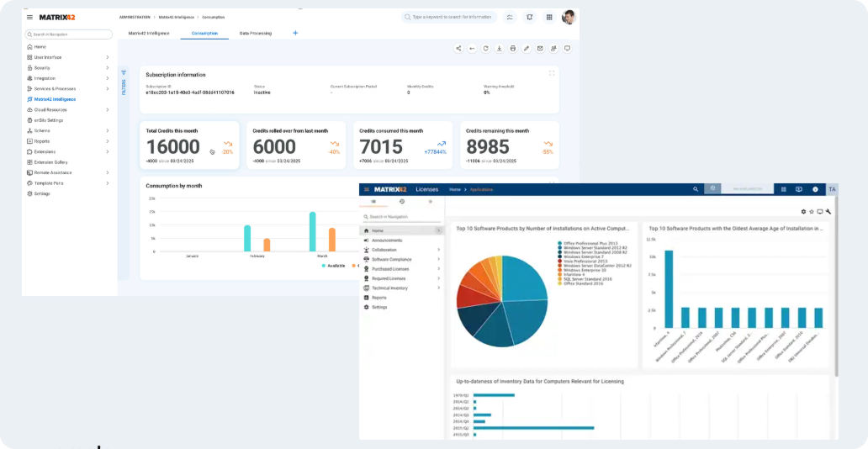
Task: Expand the Services & Processes navigation item
Action: coord(107,88)
